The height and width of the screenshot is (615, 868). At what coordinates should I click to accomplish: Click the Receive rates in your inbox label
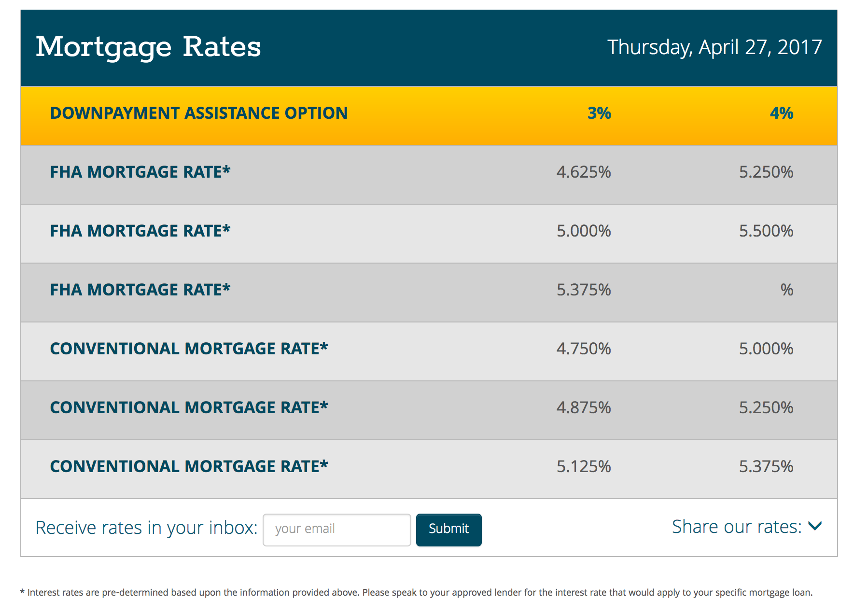click(x=147, y=528)
